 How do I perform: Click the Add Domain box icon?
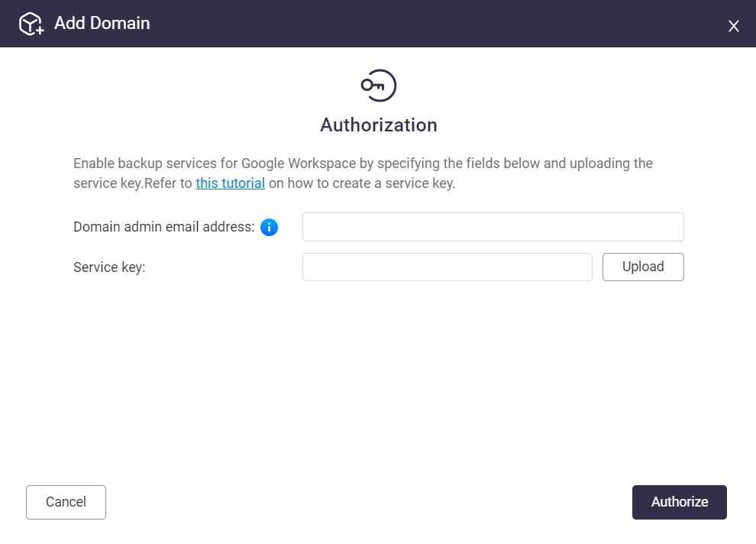coord(31,24)
